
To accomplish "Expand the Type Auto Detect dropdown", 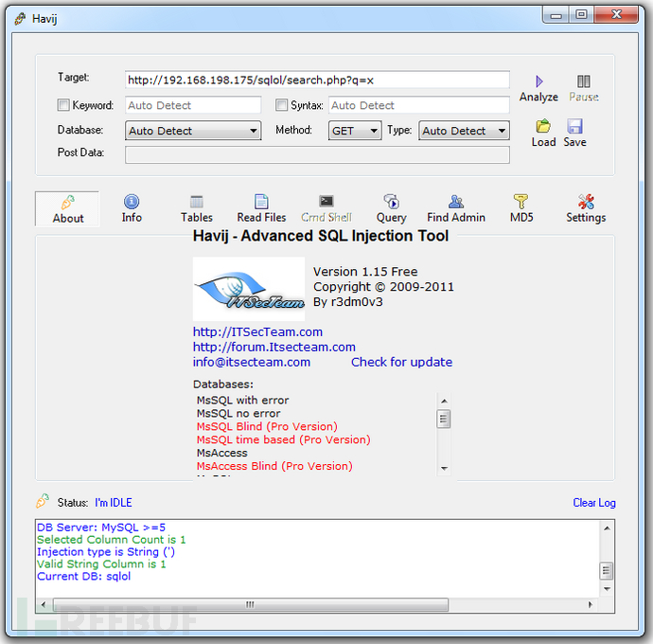I will [464, 131].
